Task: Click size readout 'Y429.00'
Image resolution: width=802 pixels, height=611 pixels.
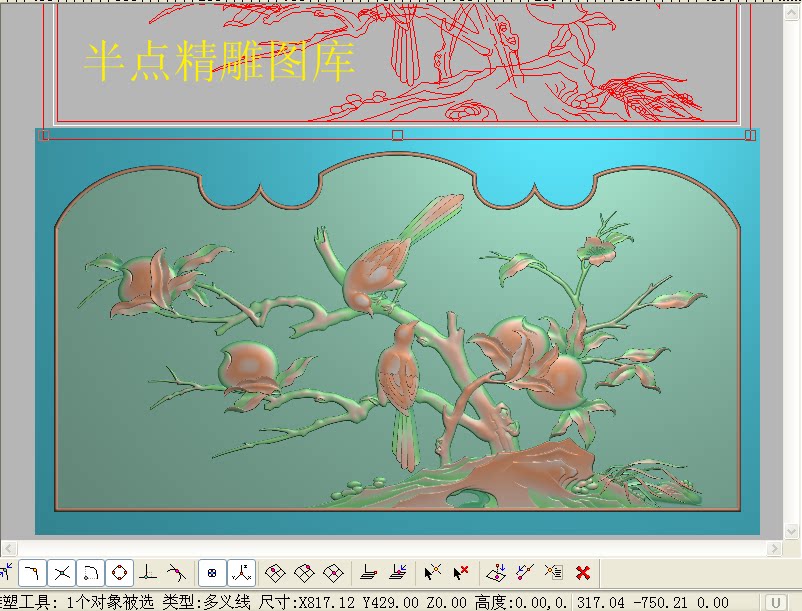Action: click(390, 602)
